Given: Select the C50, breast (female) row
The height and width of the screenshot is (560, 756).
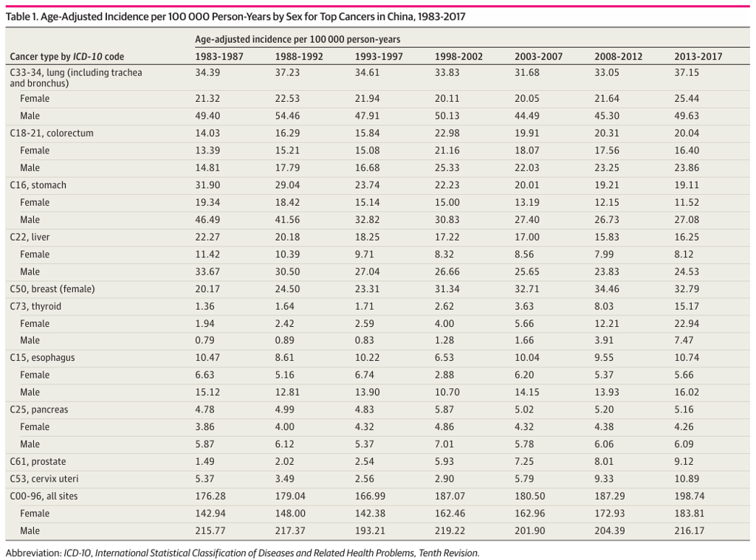Looking at the screenshot, I should tap(377, 288).
